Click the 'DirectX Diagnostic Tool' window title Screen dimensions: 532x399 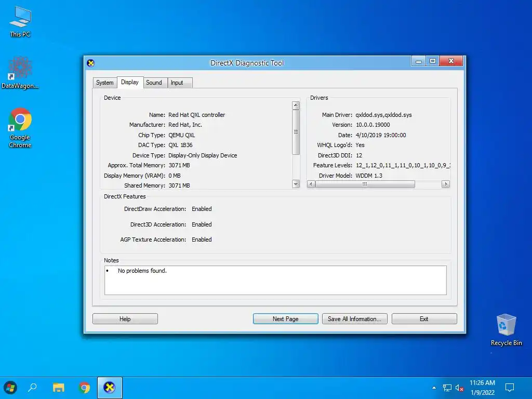pos(247,63)
